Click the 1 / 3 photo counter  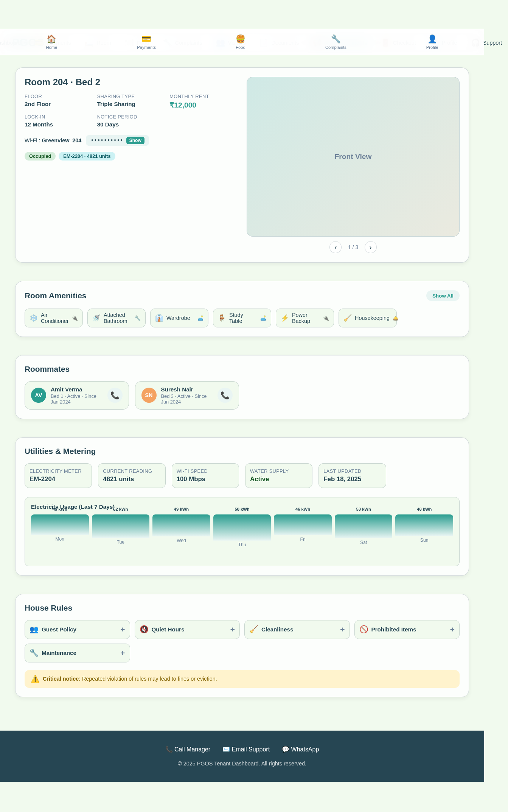[353, 247]
